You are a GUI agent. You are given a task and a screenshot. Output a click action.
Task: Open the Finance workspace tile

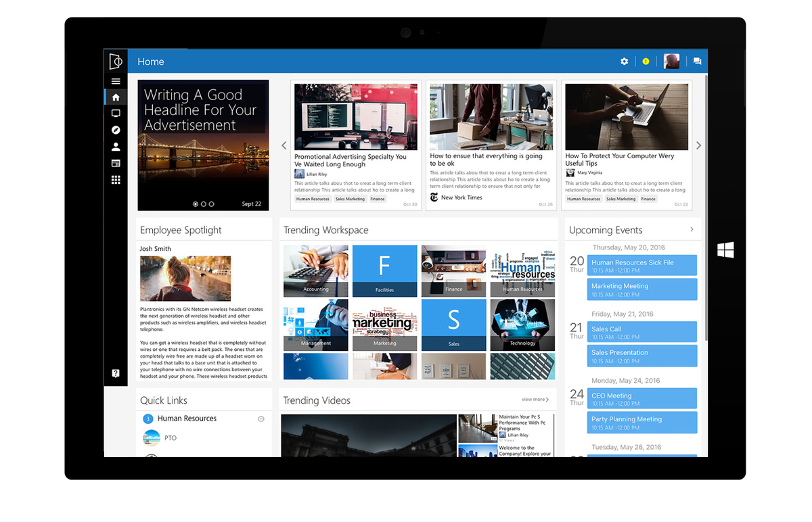click(x=454, y=270)
